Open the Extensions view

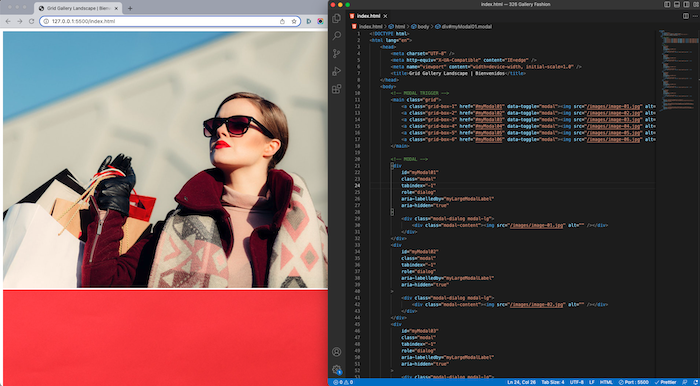(337, 89)
